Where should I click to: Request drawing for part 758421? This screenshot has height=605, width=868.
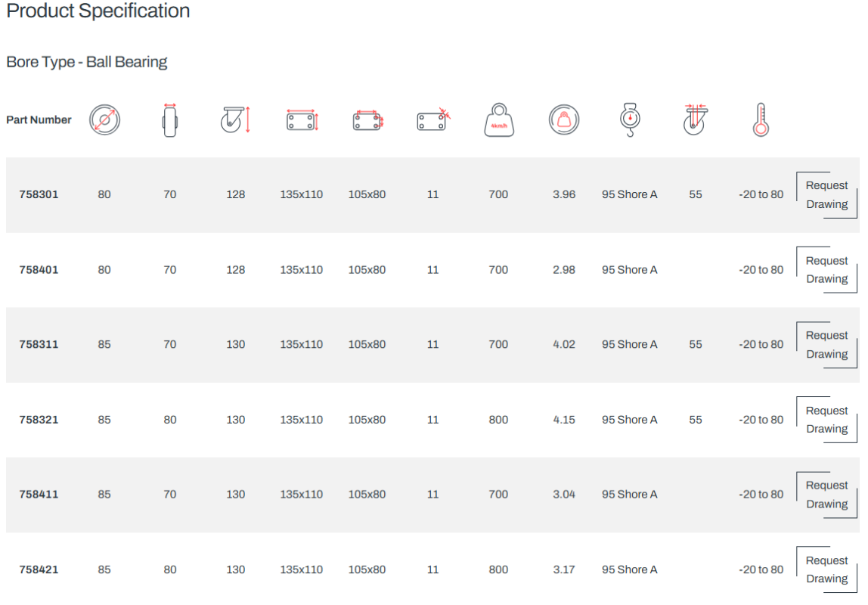click(826, 569)
